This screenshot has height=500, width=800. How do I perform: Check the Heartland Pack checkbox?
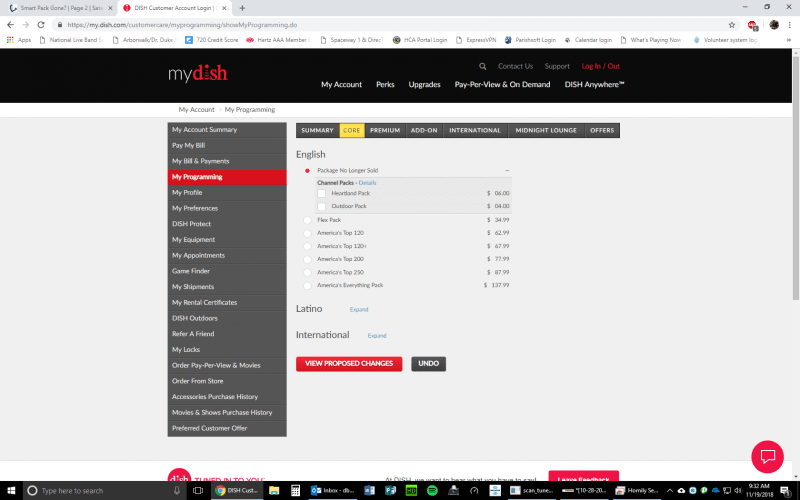(x=321, y=193)
